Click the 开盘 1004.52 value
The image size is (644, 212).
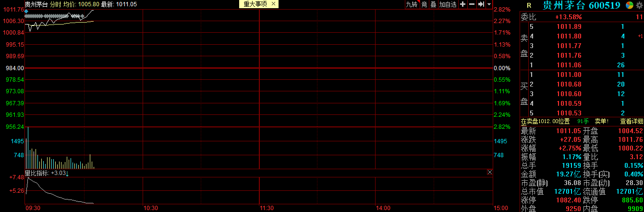(631, 131)
